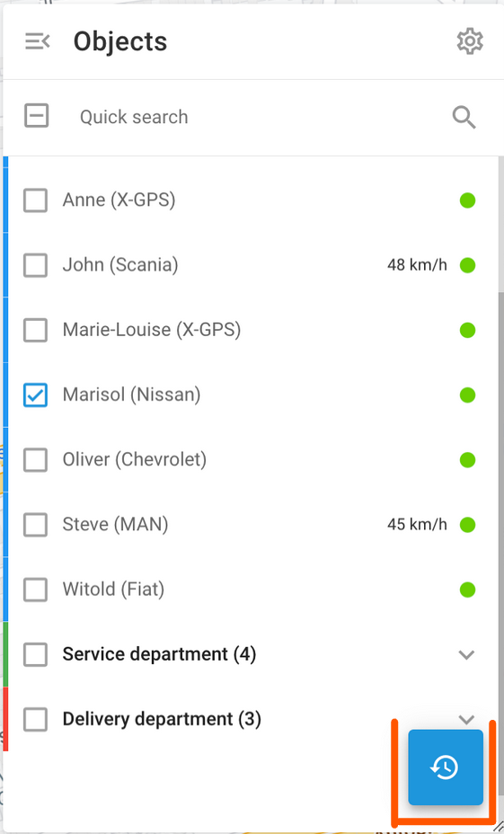Click the green status dot for Anne

(x=467, y=200)
